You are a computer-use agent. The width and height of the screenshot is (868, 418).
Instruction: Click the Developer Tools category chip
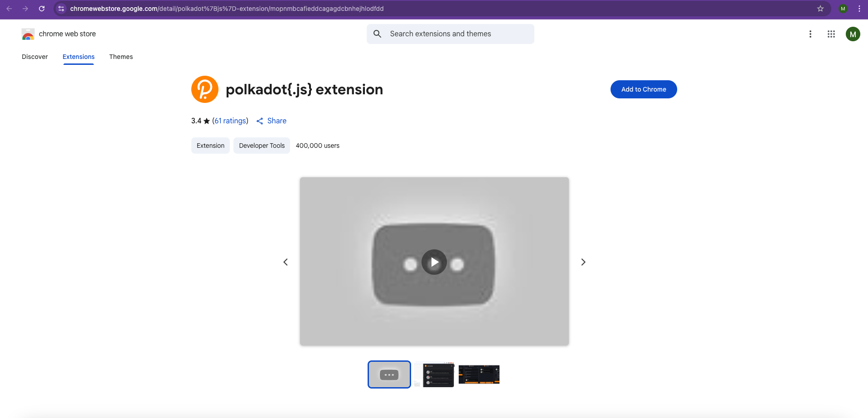click(262, 146)
